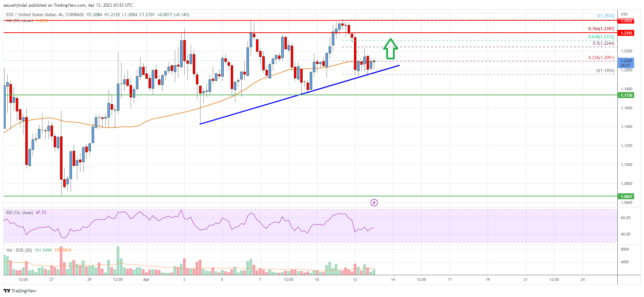Click the red 1.2522 price label
This screenshot has width=644, height=297.
pos(626,21)
